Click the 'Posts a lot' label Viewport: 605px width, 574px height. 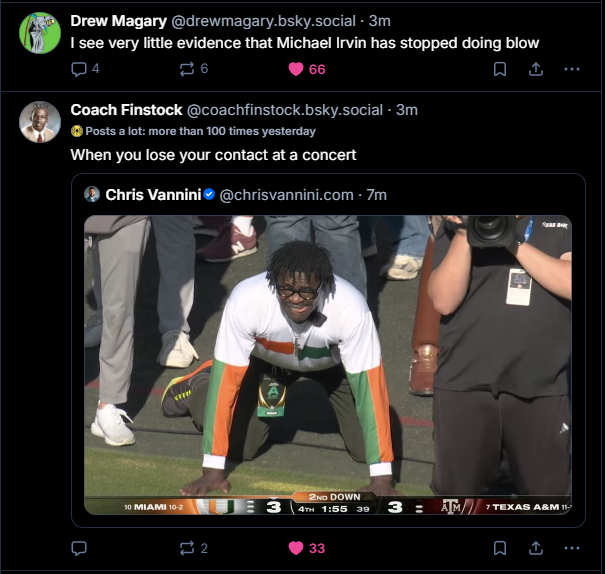pos(200,131)
